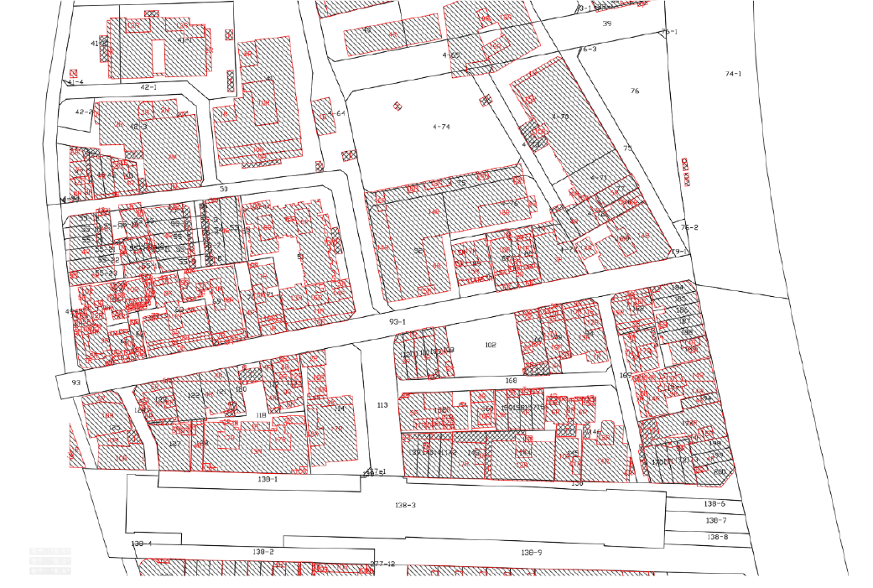Click parcel label 76-2
The height and width of the screenshot is (588, 873).
(x=689, y=227)
